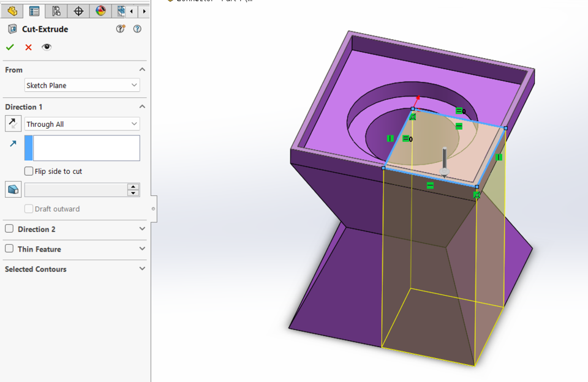
Task: Increase draft angle with the up stepper arrow
Action: coord(134,186)
